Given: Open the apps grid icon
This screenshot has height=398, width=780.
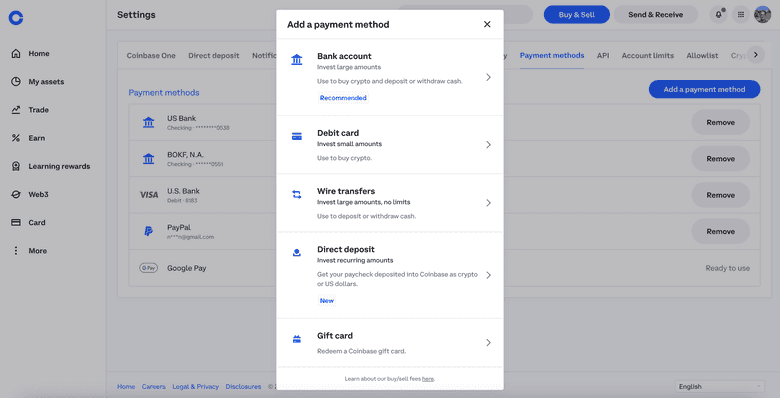Looking at the screenshot, I should click(x=741, y=14).
